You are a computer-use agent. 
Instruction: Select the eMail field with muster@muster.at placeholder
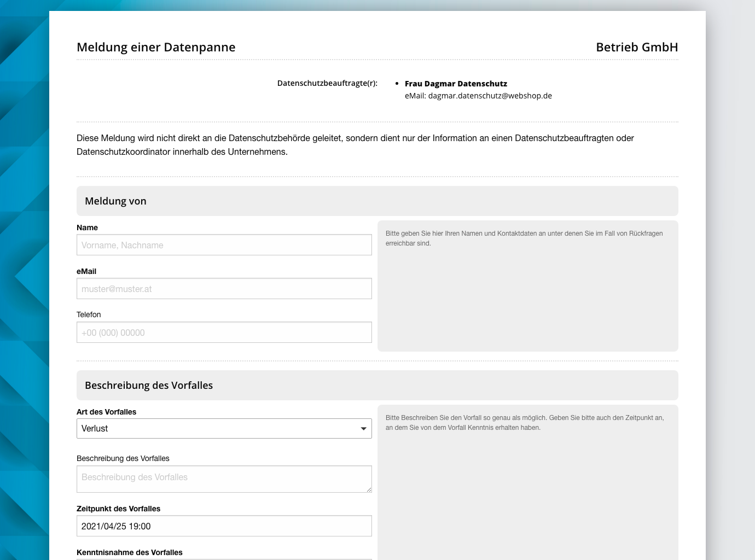pos(224,288)
